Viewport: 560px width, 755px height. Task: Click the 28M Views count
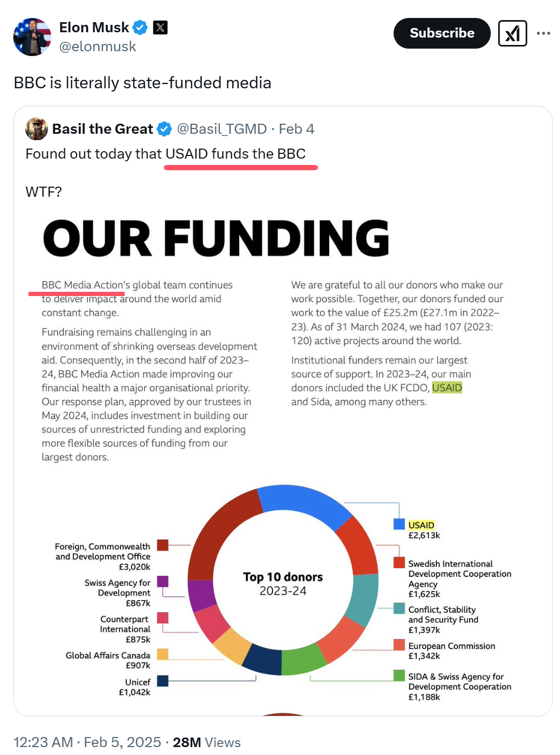[207, 742]
